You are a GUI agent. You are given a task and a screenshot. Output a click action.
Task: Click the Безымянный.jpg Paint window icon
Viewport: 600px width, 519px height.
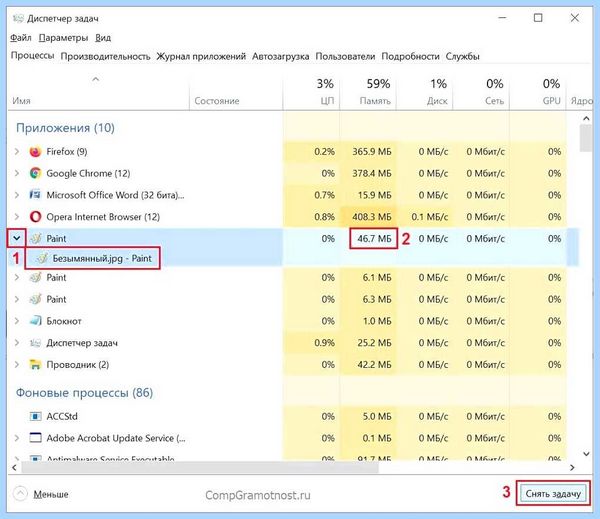click(42, 258)
